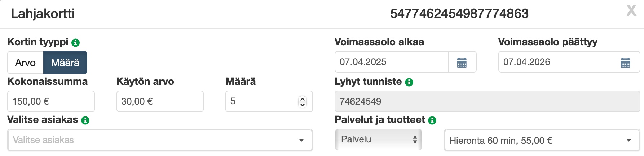
Task: Expand the Hieronta 60 min service dropdown
Action: coord(542,141)
